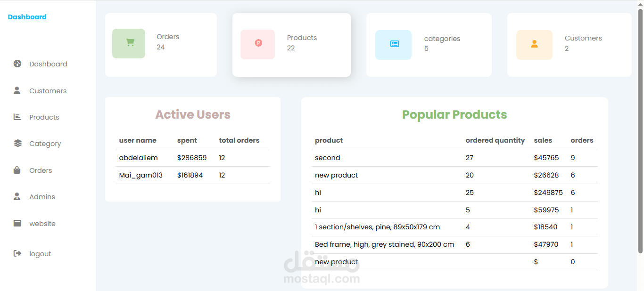Click the website window icon in sidebar
Viewport: 644px width, 291px height.
click(17, 223)
